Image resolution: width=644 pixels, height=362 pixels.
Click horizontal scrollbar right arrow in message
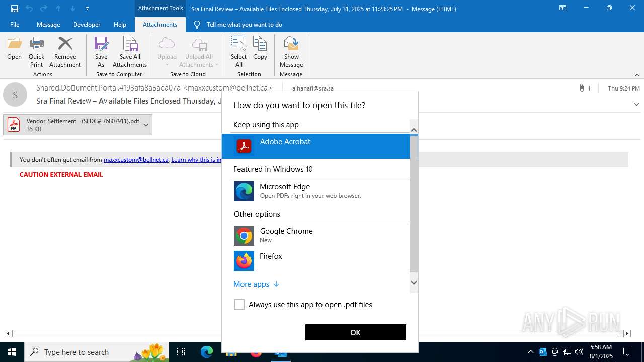point(627,333)
